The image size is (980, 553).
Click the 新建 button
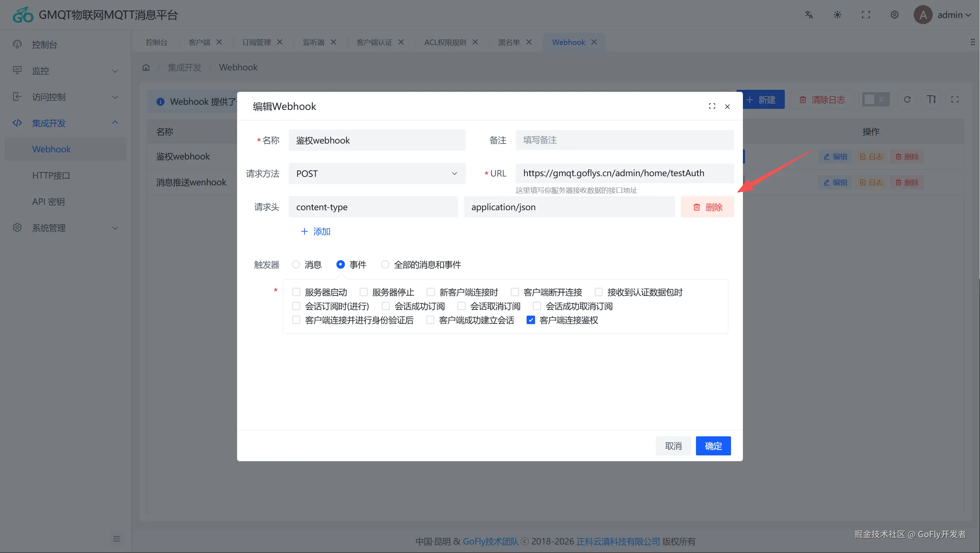(761, 100)
